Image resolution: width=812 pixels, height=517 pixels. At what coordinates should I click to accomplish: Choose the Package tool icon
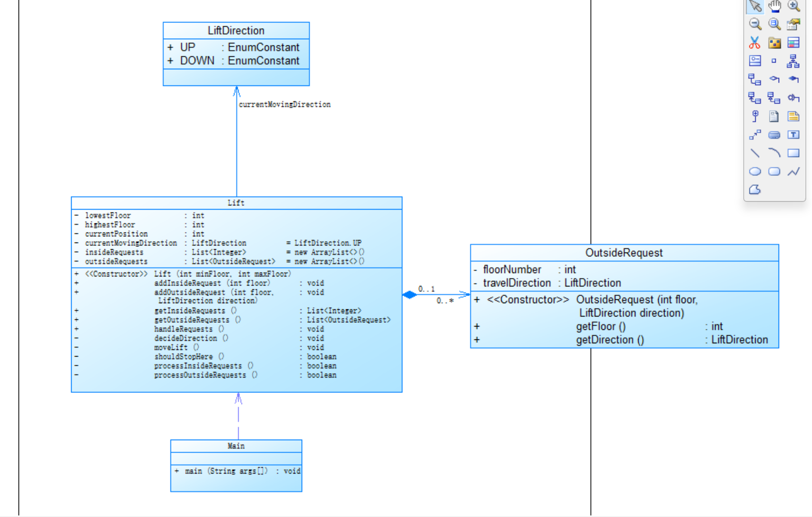pyautogui.click(x=774, y=42)
